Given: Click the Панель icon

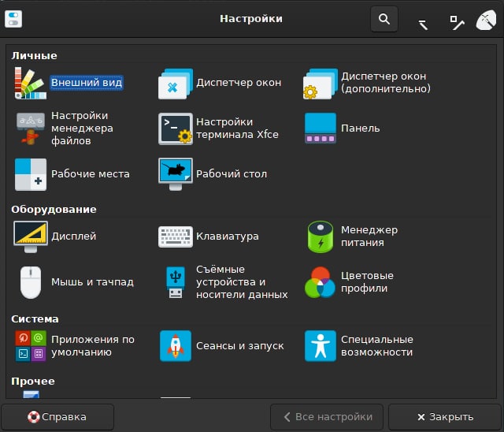Looking at the screenshot, I should coord(321,128).
